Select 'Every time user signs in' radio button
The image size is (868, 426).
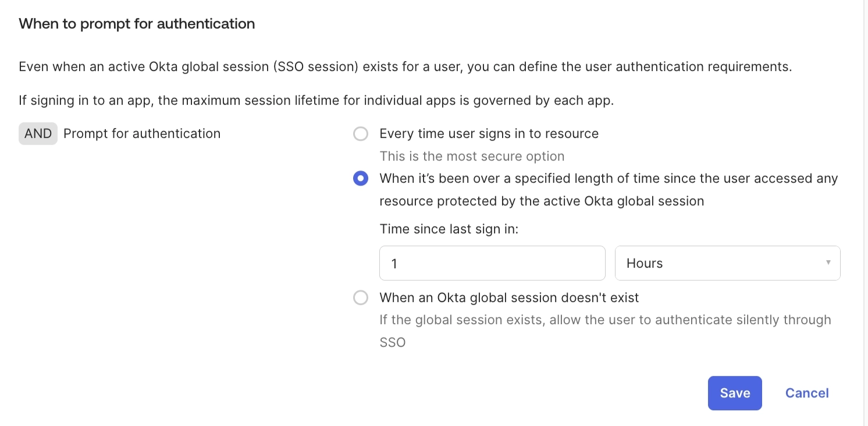[x=361, y=134]
